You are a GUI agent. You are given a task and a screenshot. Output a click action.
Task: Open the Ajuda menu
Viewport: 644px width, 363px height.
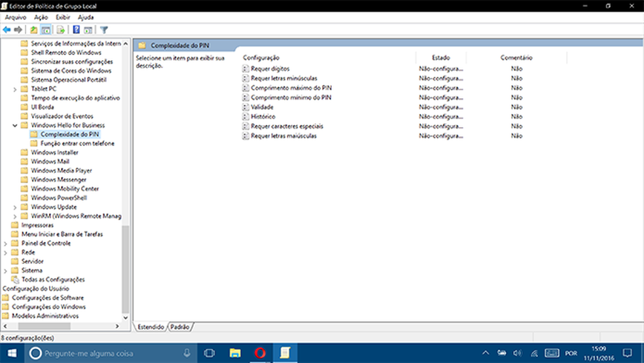coord(86,17)
